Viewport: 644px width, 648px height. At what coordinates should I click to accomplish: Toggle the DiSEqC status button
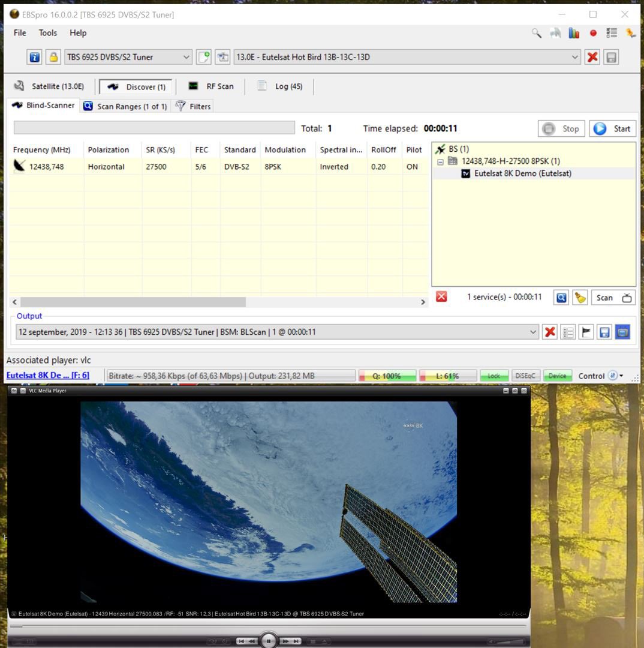(525, 376)
